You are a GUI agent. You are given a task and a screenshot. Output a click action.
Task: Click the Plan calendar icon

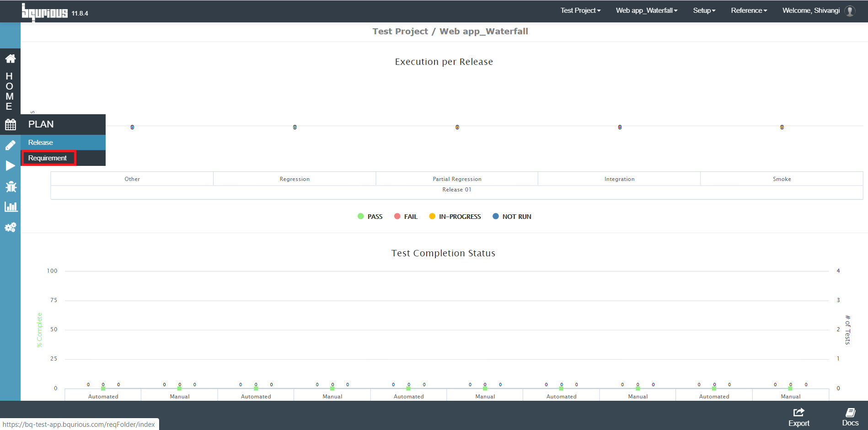(x=10, y=124)
